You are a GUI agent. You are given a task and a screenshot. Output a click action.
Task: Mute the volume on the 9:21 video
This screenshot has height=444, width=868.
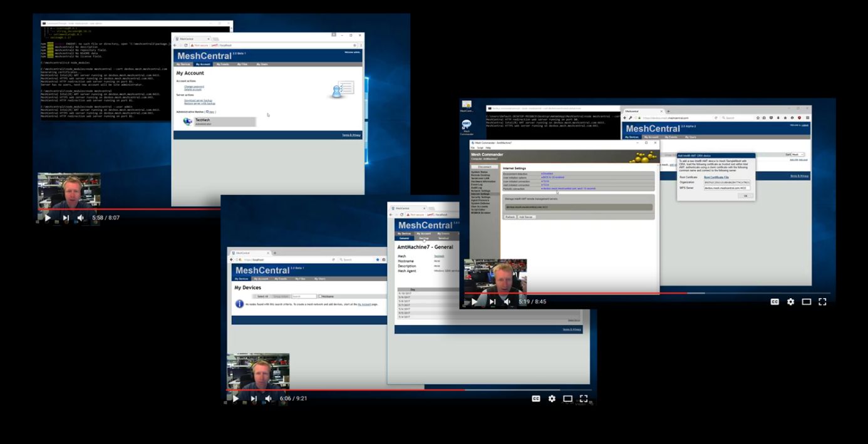click(269, 398)
